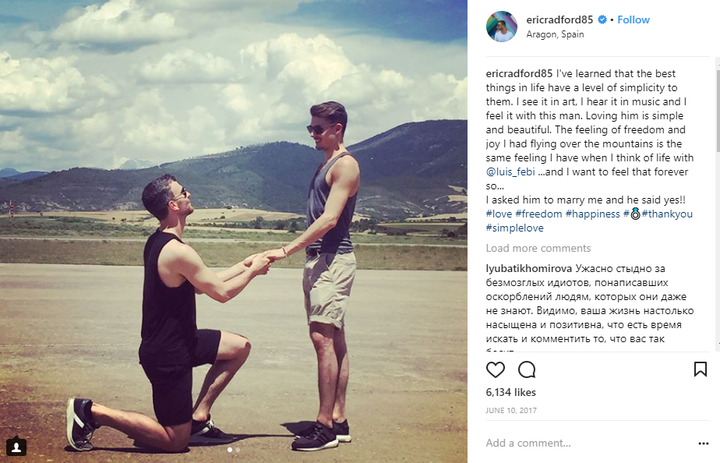The width and height of the screenshot is (720, 463).
Task: Like the post with the heart icon
Action: (495, 369)
